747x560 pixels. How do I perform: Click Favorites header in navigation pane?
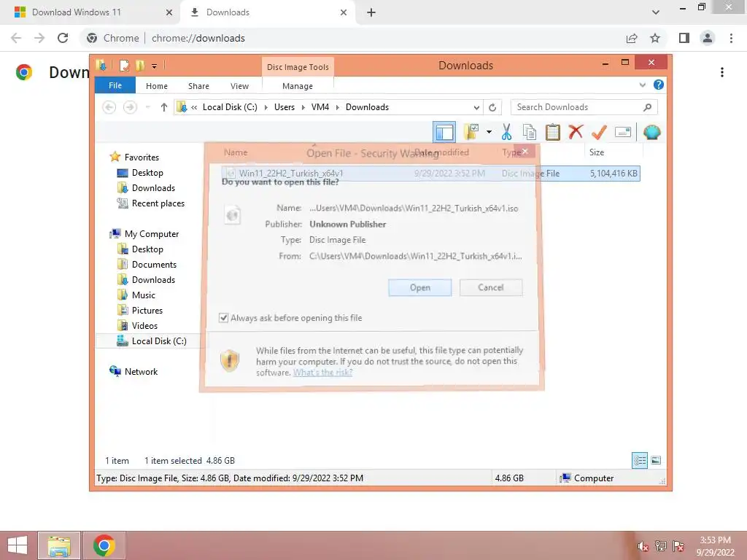pos(142,157)
